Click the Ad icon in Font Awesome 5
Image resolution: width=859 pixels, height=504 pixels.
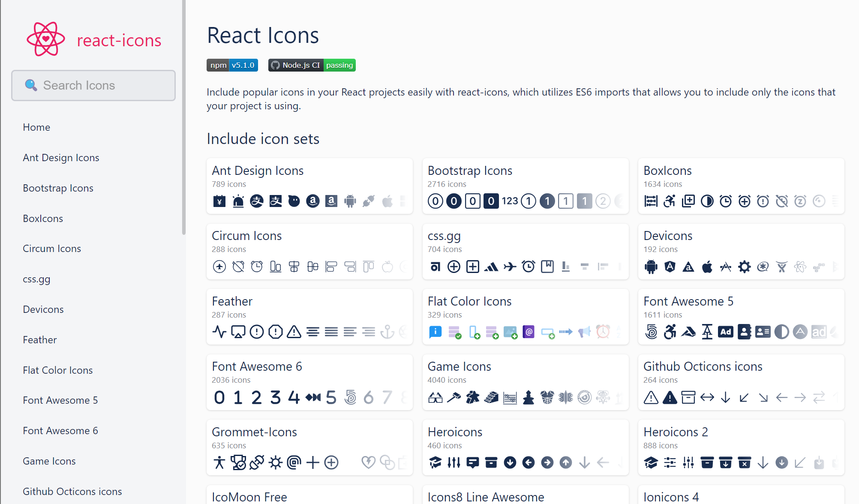coord(726,332)
